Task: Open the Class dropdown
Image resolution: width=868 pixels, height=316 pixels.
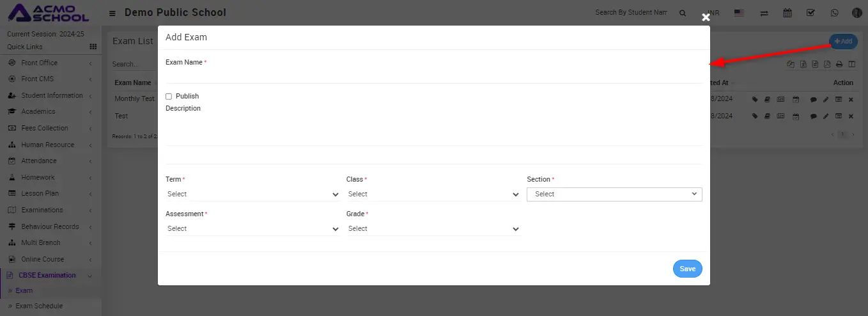Action: point(433,194)
